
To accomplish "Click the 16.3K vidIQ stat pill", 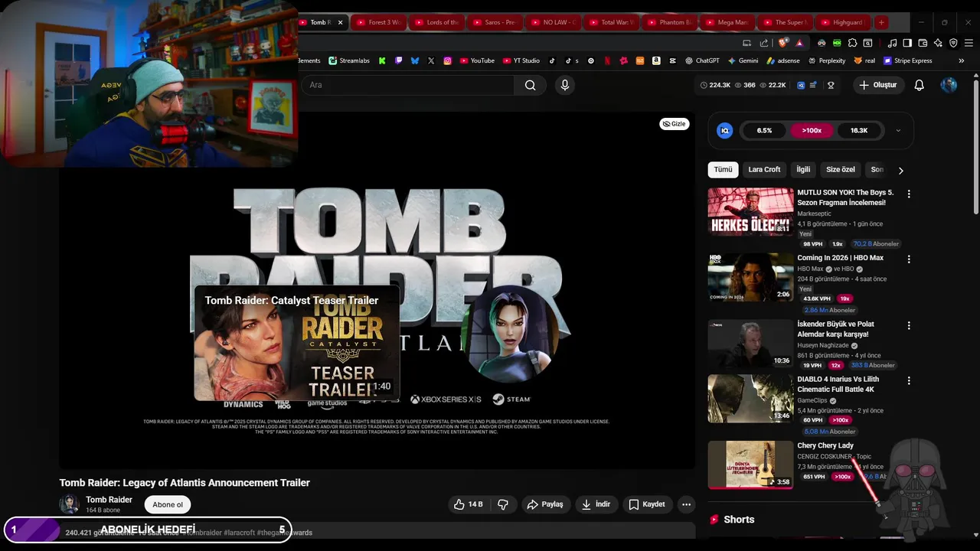I will click(x=859, y=131).
